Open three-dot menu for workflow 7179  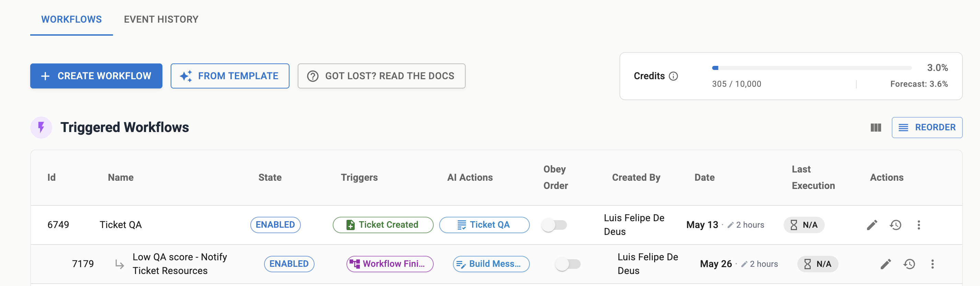pos(932,264)
